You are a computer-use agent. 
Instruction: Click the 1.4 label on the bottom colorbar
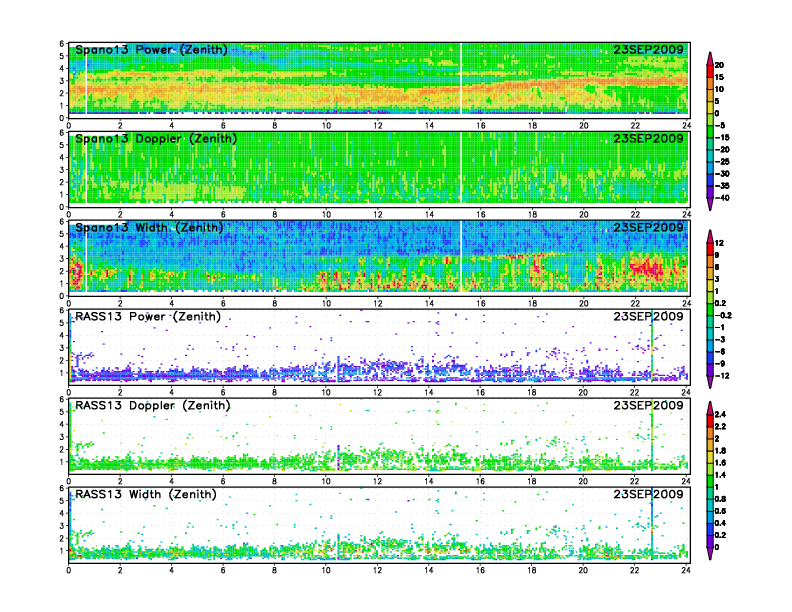721,475
